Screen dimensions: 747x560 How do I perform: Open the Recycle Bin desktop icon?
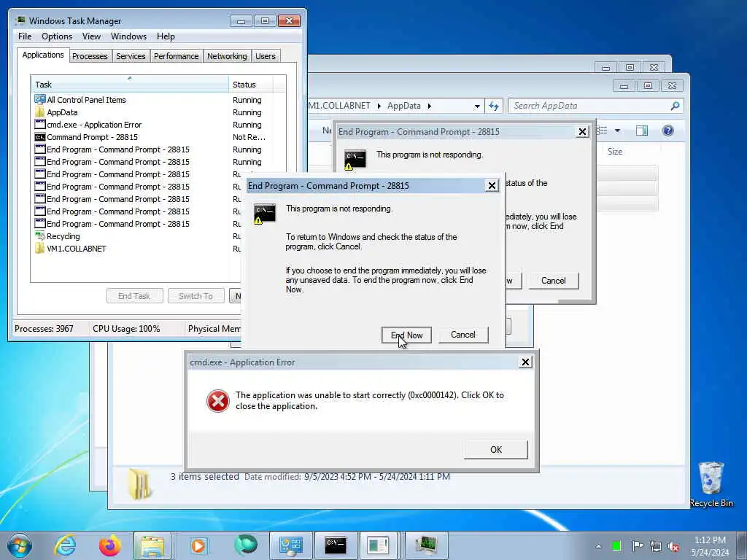[x=711, y=485]
